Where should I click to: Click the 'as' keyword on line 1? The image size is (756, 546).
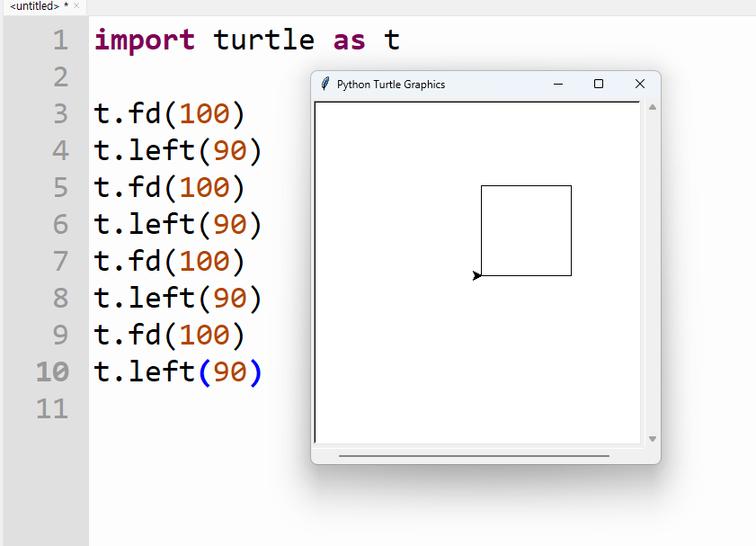(x=349, y=41)
